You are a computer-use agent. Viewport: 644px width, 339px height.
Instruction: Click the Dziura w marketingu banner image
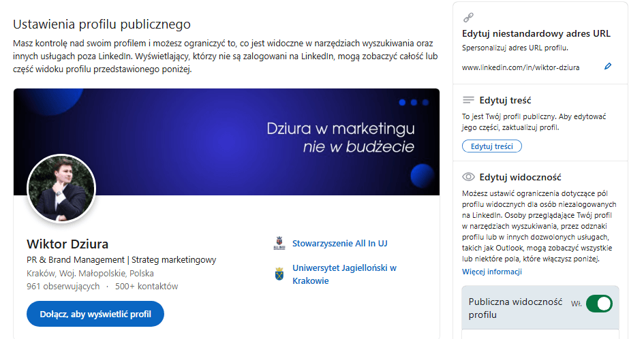(226, 142)
